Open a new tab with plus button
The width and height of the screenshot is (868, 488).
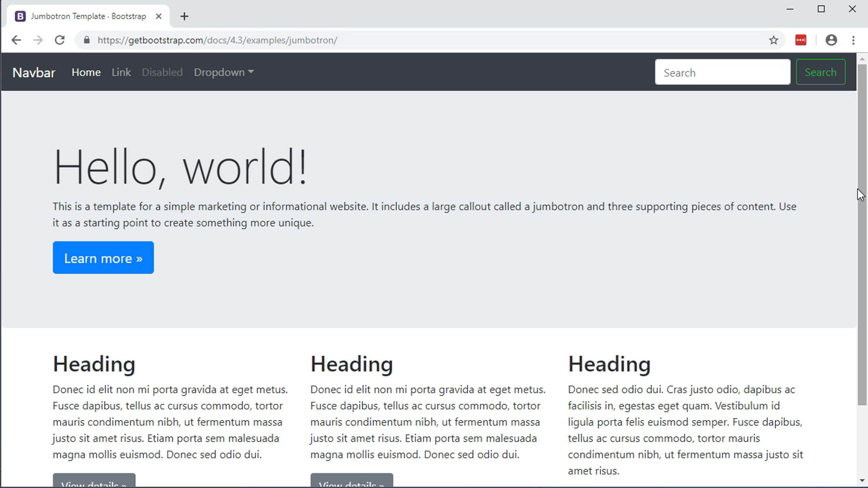point(184,16)
